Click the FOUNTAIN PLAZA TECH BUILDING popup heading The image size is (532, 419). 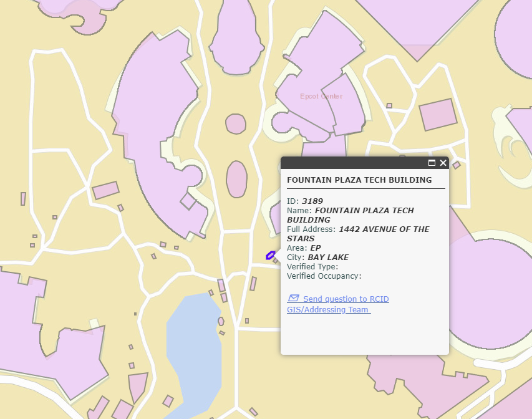359,180
